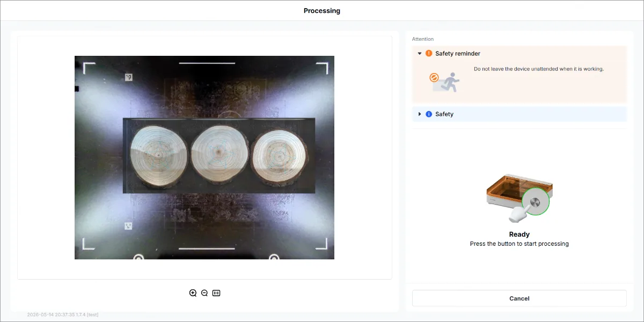This screenshot has height=322, width=644.
Task: Reset preview to 1:1 actual size
Action: (216, 293)
